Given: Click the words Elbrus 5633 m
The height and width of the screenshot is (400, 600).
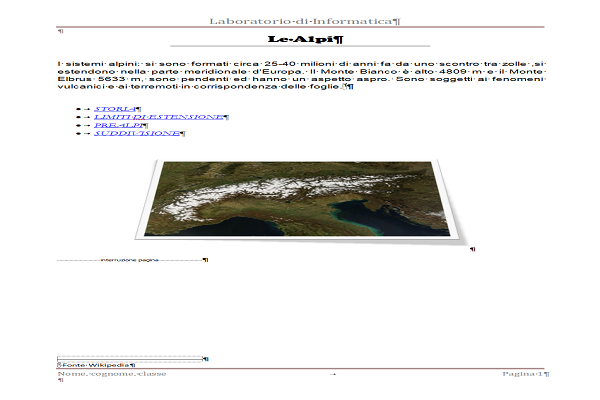Looking at the screenshot, I should (101, 79).
